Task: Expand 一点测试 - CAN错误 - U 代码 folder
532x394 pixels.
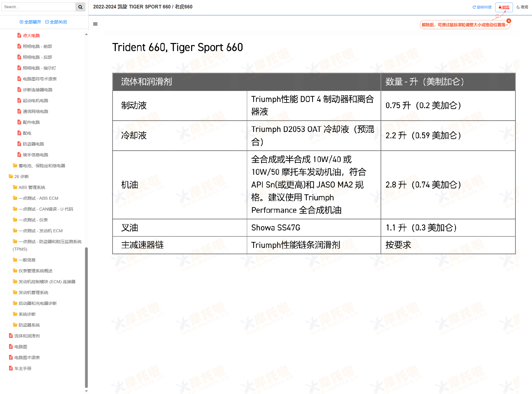Action: point(43,209)
